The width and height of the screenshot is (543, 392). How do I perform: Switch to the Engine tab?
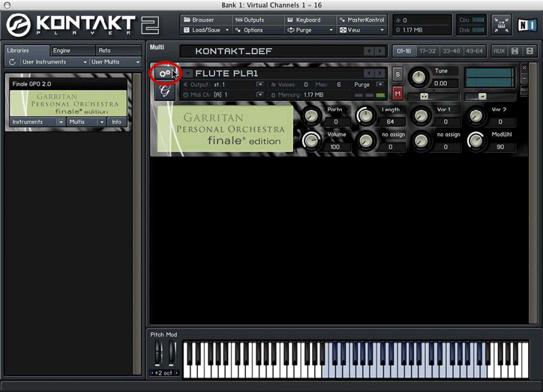[x=61, y=50]
